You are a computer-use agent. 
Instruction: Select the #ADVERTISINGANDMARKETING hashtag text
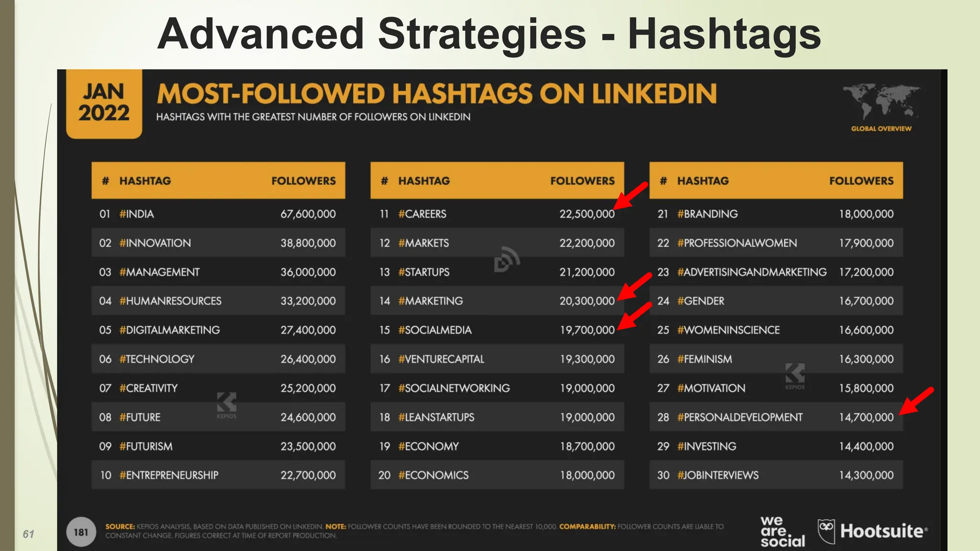752,272
